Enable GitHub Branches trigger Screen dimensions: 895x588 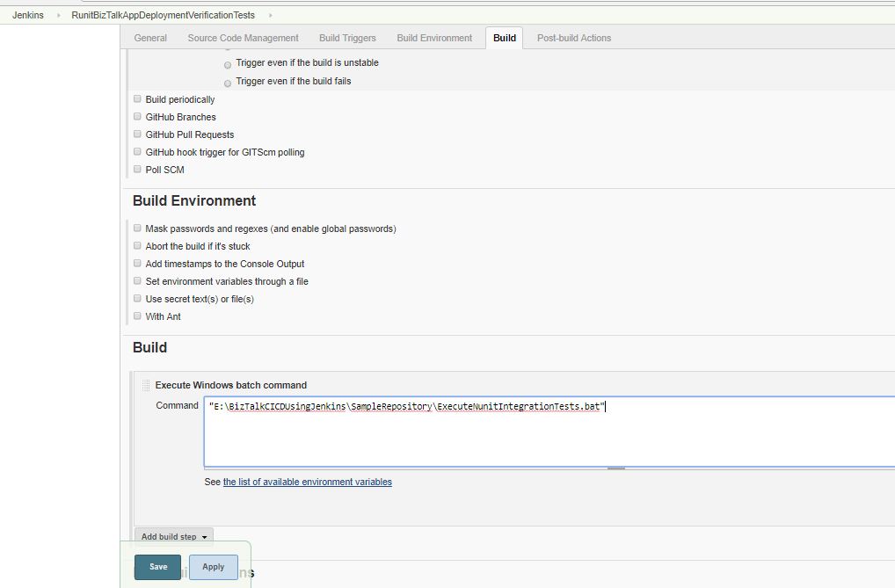(x=137, y=117)
